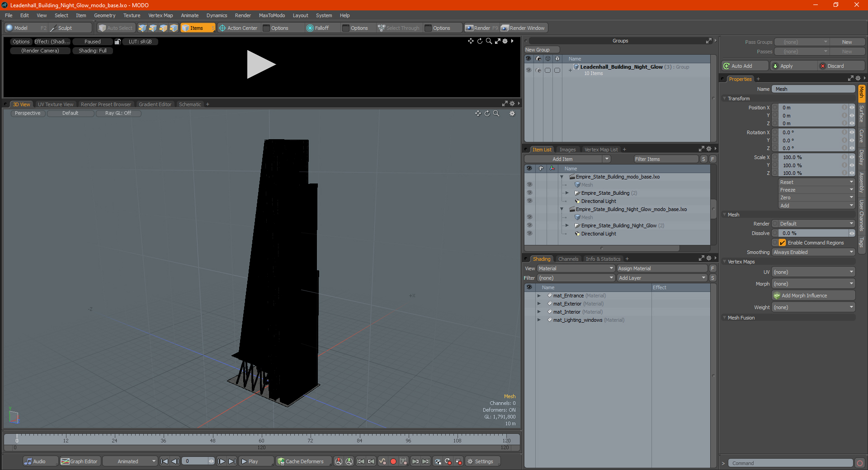Click the Render button icon

[x=470, y=28]
